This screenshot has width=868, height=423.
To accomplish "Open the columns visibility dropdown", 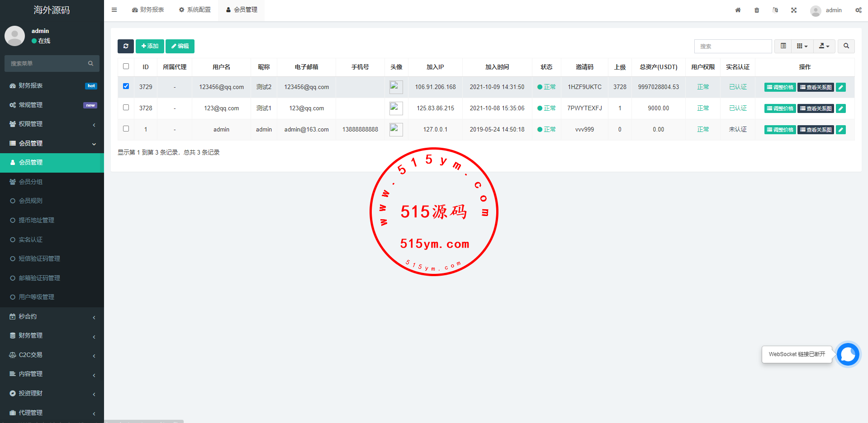I will [x=802, y=46].
